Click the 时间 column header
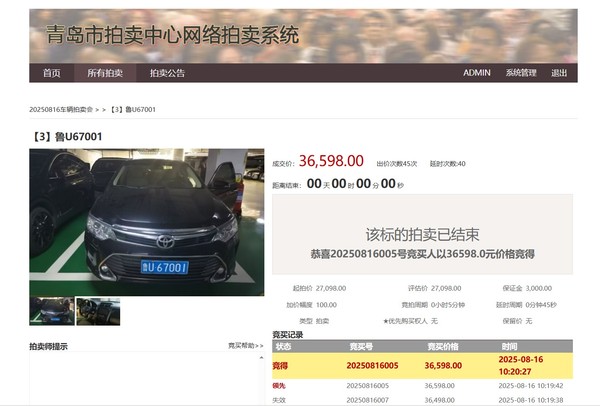 (510, 345)
